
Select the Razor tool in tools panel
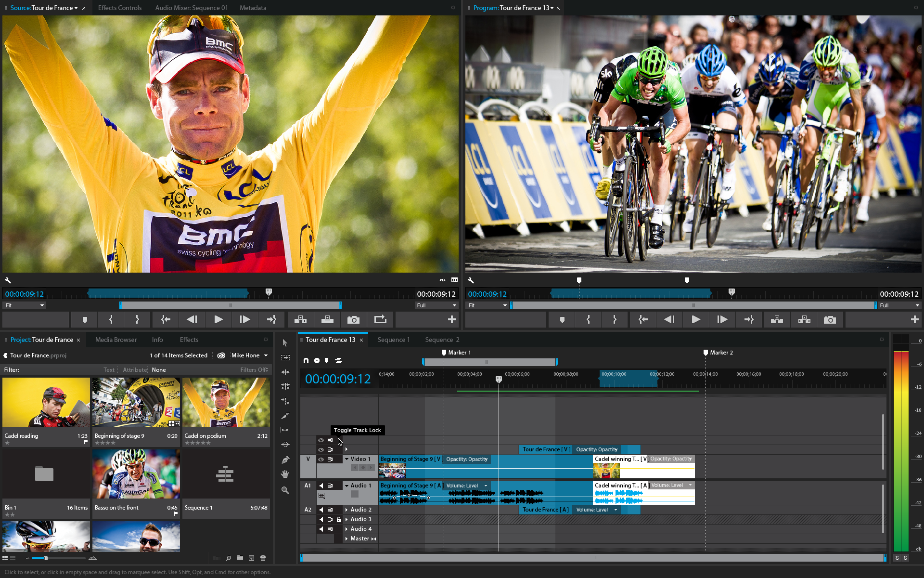[x=285, y=416]
